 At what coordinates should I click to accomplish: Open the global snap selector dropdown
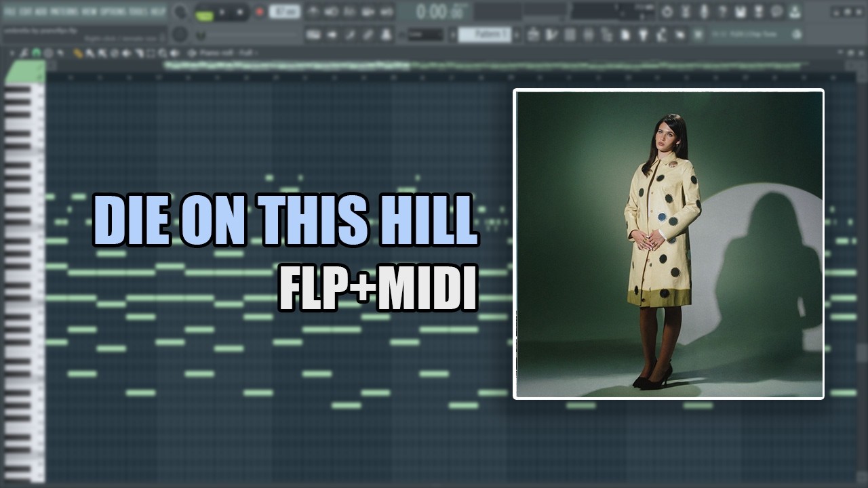point(426,35)
